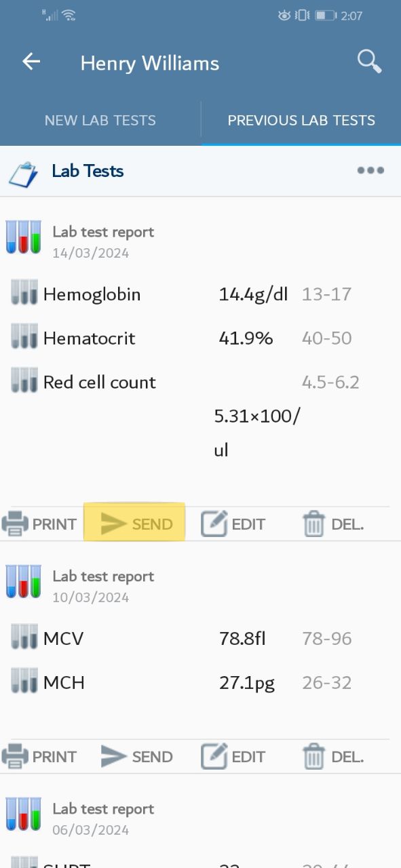Screen dimensions: 401x868
Task: Send the 14/03/2024 lab report
Action: pyautogui.click(x=136, y=524)
